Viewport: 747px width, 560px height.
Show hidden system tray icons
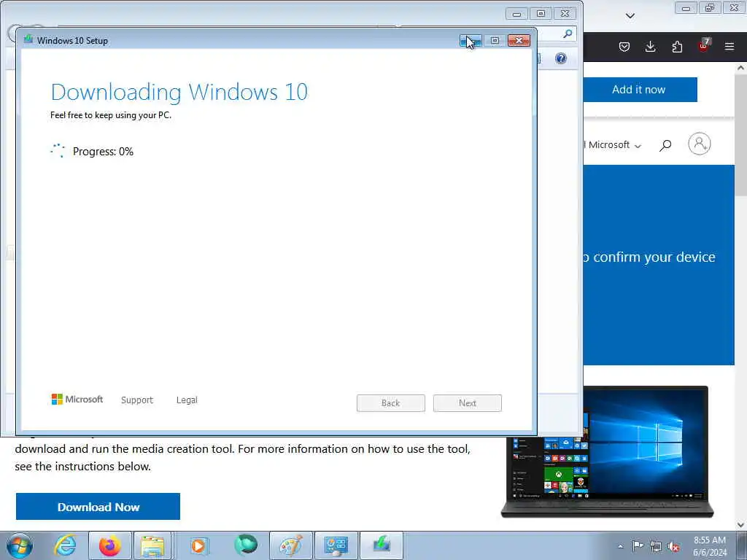pyautogui.click(x=620, y=546)
